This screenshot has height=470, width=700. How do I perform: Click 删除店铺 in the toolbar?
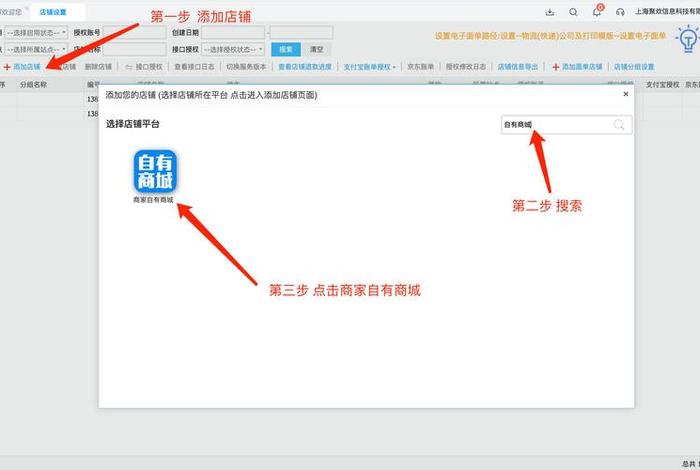[x=98, y=67]
